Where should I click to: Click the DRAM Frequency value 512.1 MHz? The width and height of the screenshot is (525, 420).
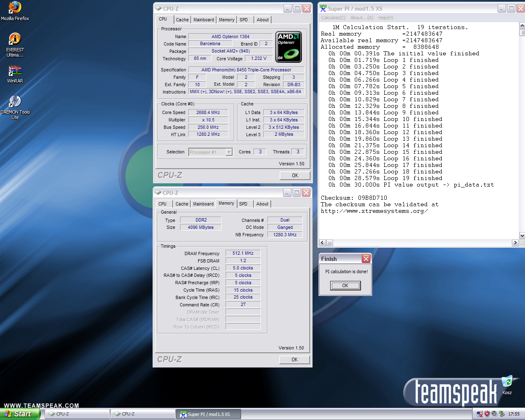(x=243, y=253)
